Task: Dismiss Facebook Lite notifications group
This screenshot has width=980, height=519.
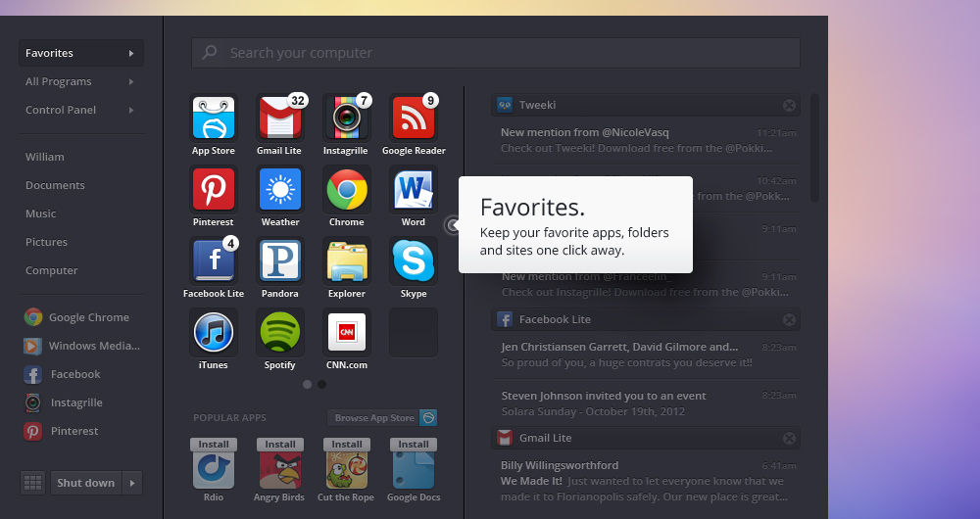Action: point(789,320)
